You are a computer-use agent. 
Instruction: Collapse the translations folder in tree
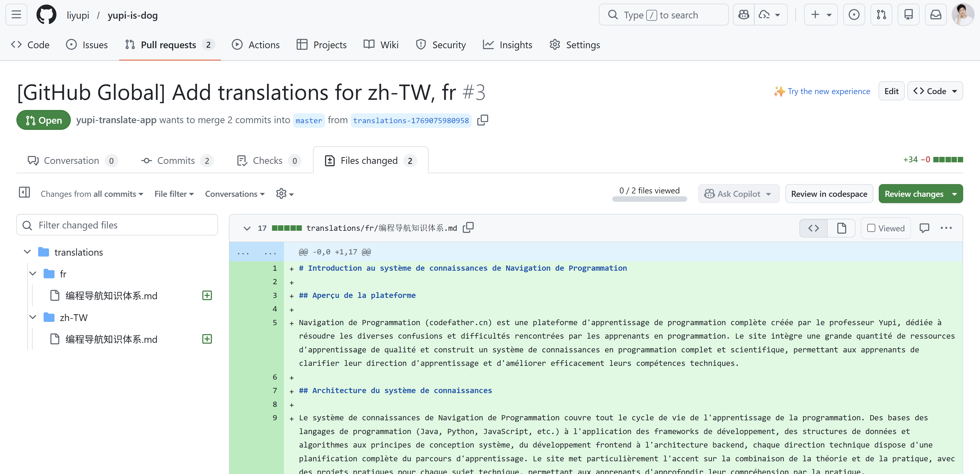coord(28,252)
